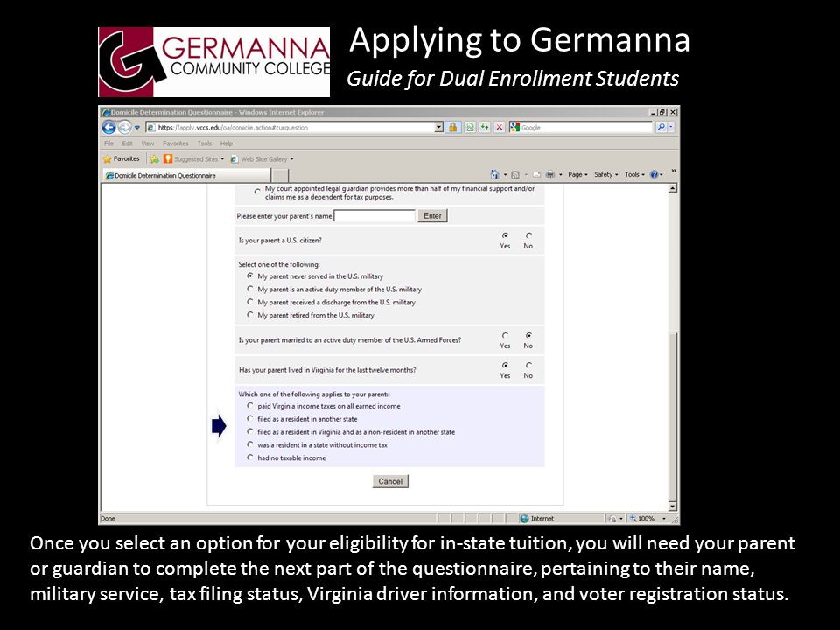The height and width of the screenshot is (630, 840).
Task: Click the Compatibility View icon
Action: pos(470,128)
